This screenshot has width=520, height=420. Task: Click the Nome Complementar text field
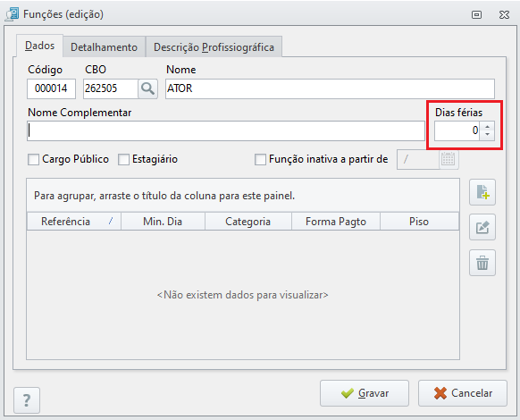(x=226, y=130)
